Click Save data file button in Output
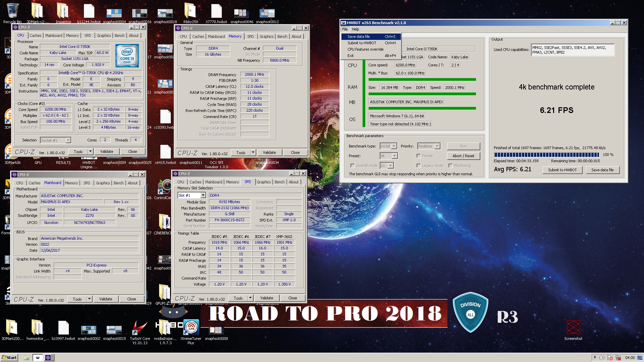The image size is (644, 362). pos(602,170)
